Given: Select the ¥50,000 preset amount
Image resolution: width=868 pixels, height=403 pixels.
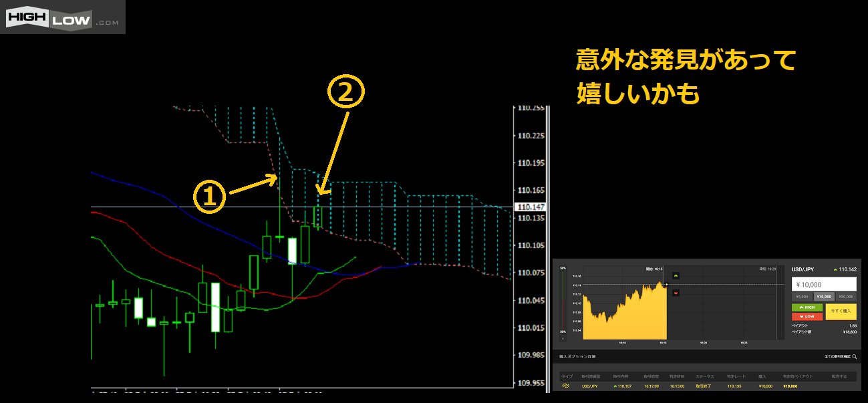Looking at the screenshot, I should (845, 296).
